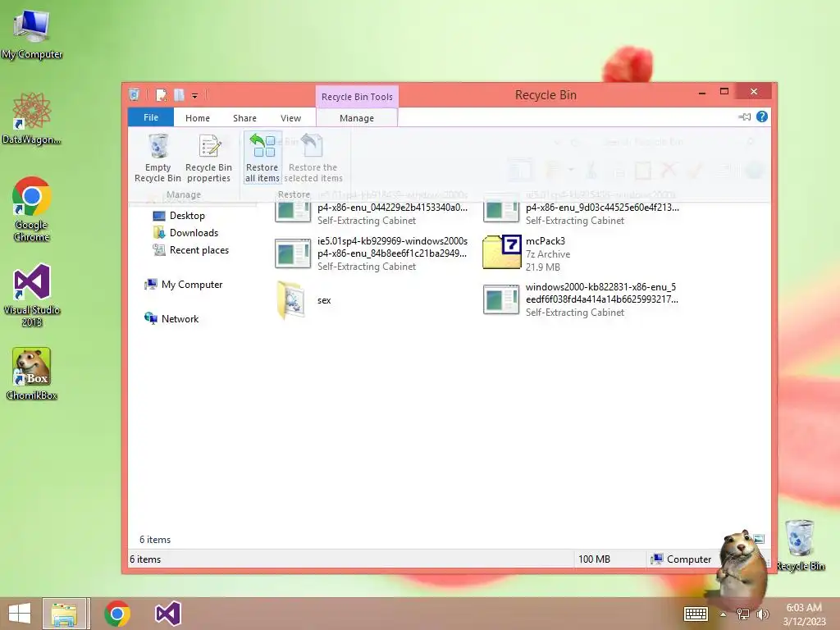Select Desktop in the navigation pane
This screenshot has width=840, height=630.
[x=179, y=216]
